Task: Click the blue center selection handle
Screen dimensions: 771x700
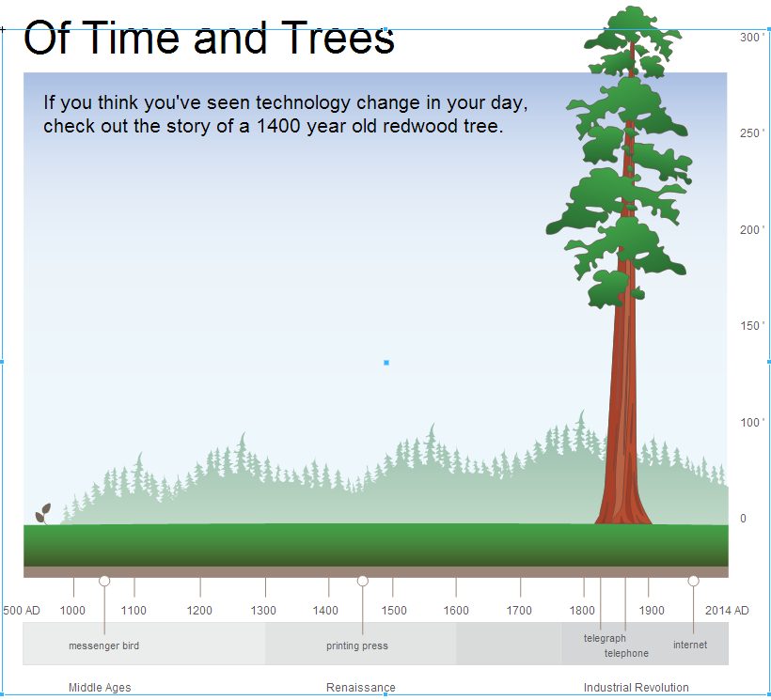Action: (x=386, y=363)
